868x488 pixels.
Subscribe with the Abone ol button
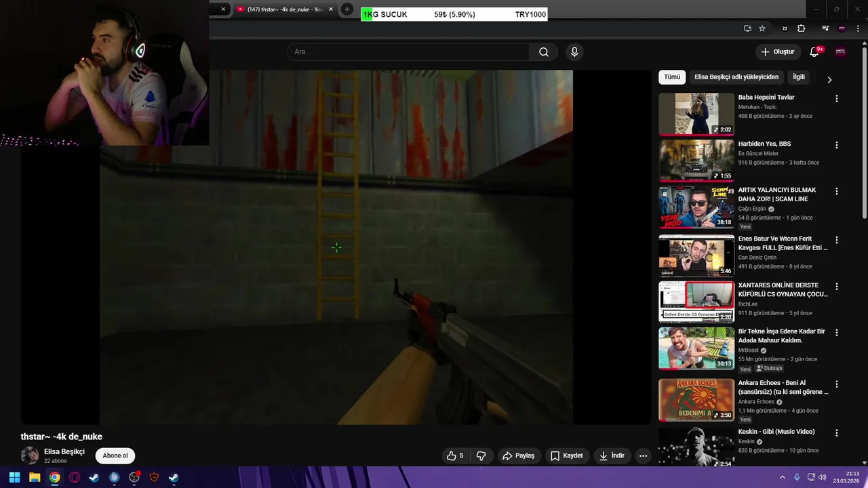tap(115, 455)
